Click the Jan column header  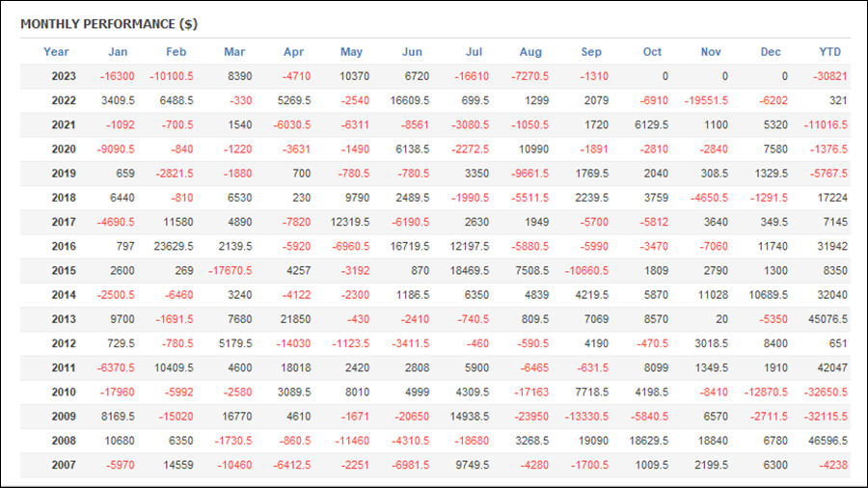coord(118,52)
